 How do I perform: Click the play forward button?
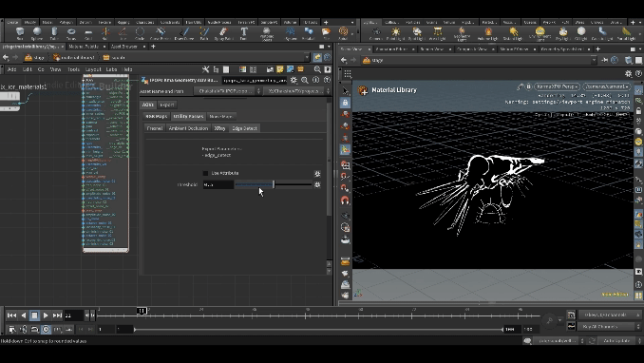coord(46,315)
